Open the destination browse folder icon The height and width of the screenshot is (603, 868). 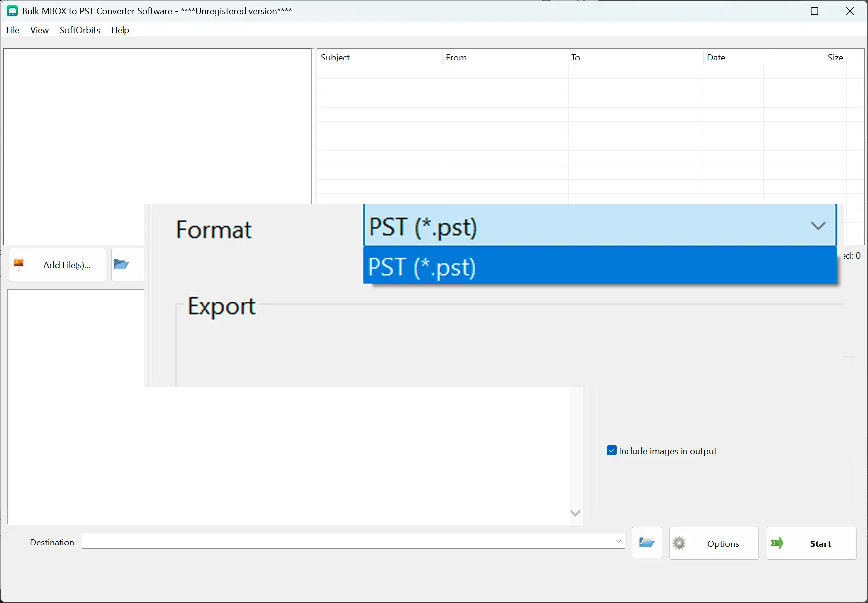tap(647, 543)
